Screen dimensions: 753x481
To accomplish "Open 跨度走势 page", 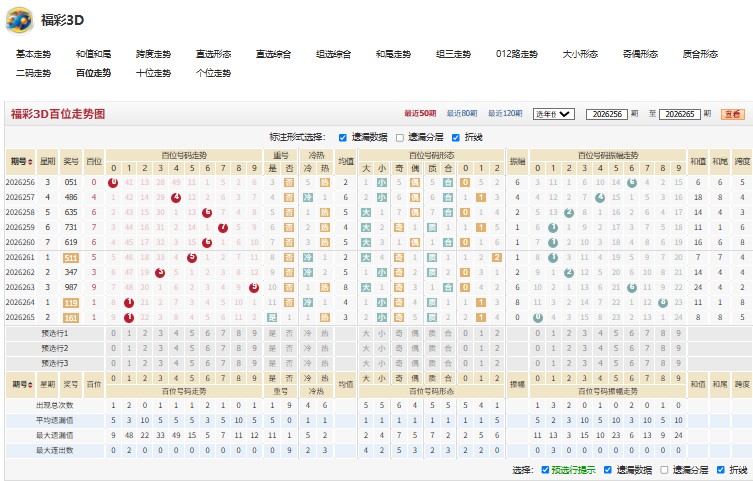I will [x=153, y=54].
